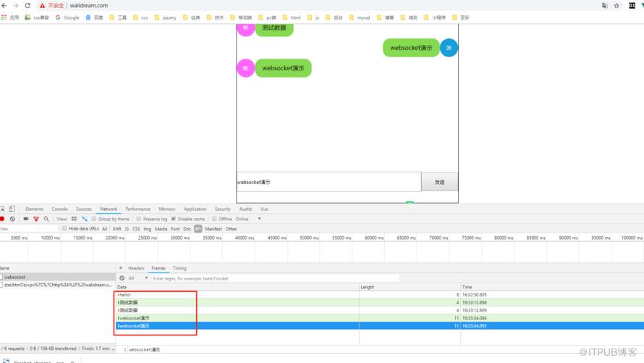
Task: Uncheck Disable cache checkbox
Action: point(174,219)
